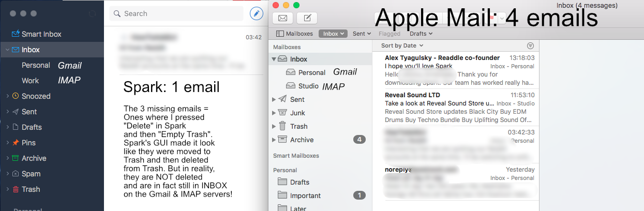Expand Junk mailbox triangle in Apple Mail
This screenshot has width=644, height=211.
coord(274,113)
